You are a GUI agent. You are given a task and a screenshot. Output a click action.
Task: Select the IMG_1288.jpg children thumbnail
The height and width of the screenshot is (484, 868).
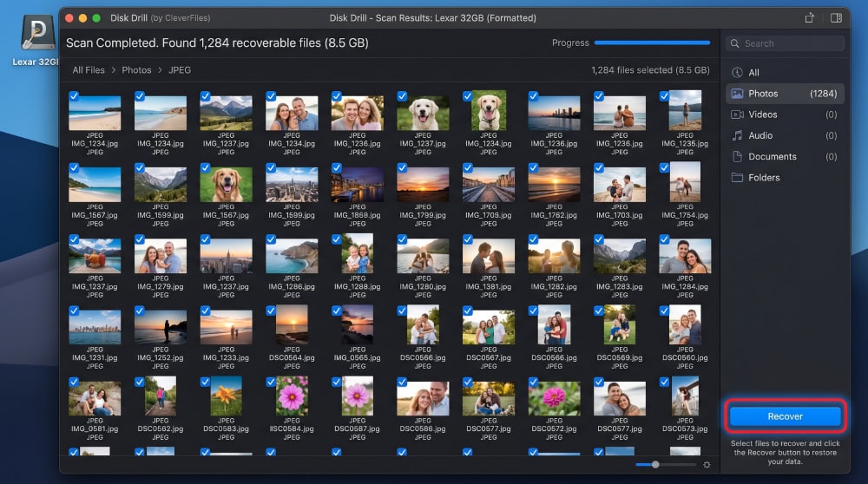point(357,253)
